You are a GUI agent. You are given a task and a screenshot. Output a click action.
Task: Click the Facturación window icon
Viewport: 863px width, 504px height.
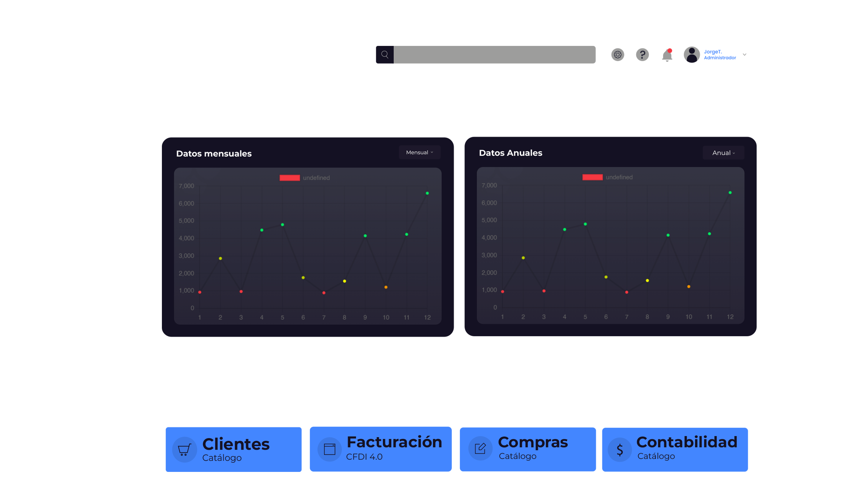pyautogui.click(x=329, y=449)
